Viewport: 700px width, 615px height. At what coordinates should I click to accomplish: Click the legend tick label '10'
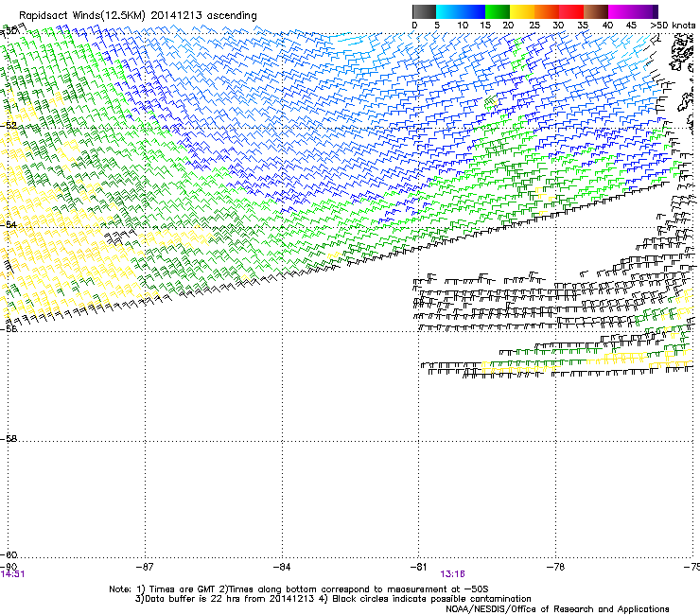[x=463, y=26]
